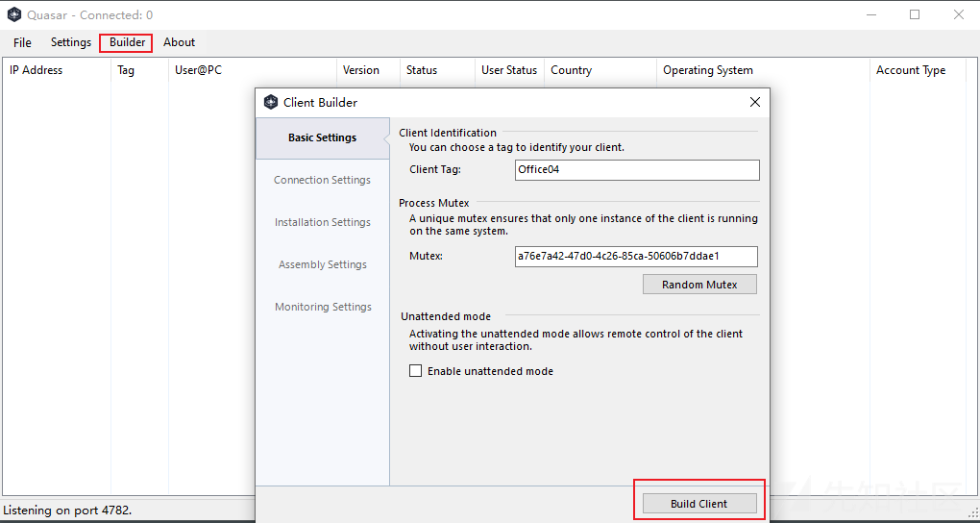Enable unattended mode checkbox
Viewport: 980px width, 523px height.
(416, 371)
